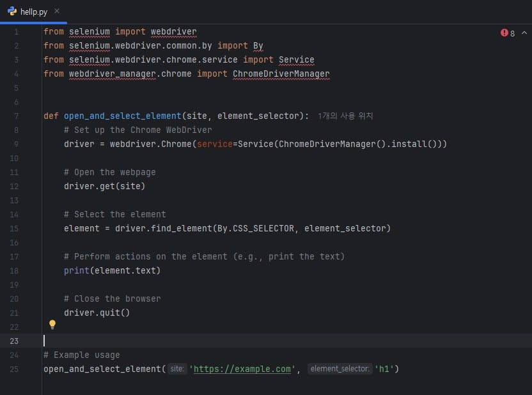532x395 pixels.
Task: Click the driver.quit() statement
Action: 97,313
